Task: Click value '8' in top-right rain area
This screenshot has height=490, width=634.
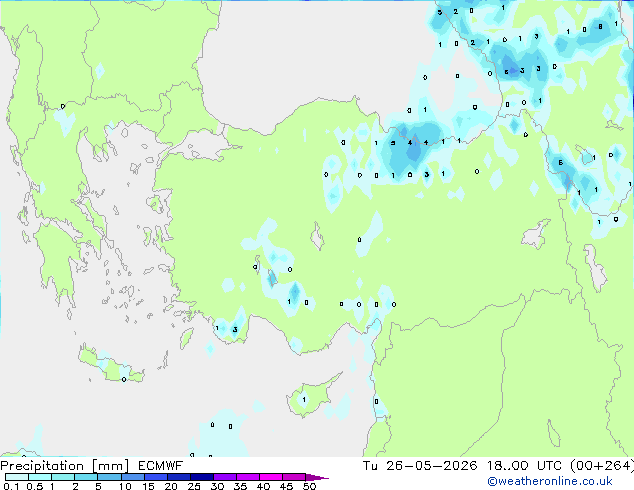Action: pyautogui.click(x=600, y=27)
